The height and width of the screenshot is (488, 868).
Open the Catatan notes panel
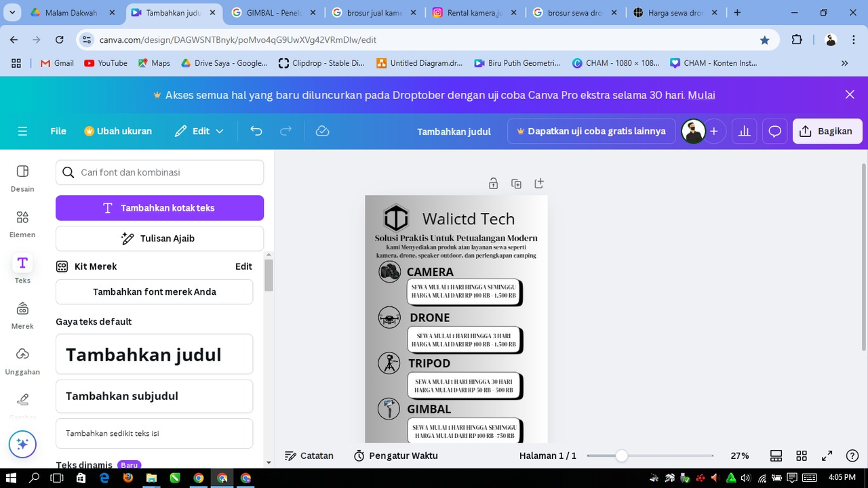309,456
